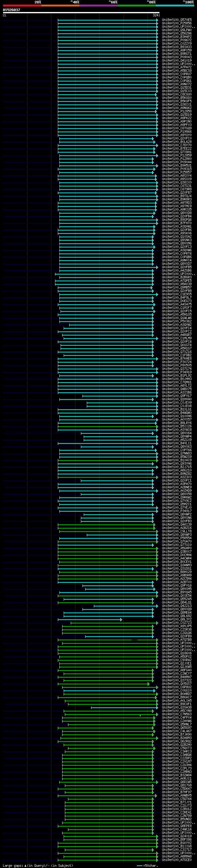Select UniRef100_B0L628 label
197x868 pixels.
(177, 142)
